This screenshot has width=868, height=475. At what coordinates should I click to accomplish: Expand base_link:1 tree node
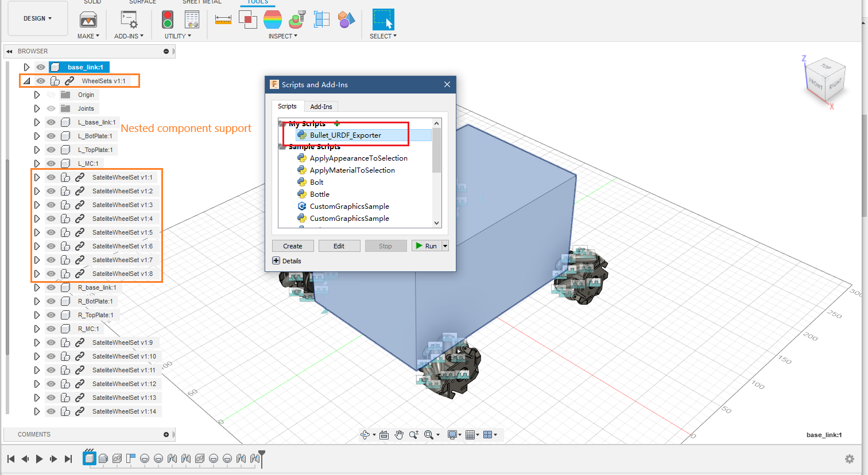click(26, 67)
